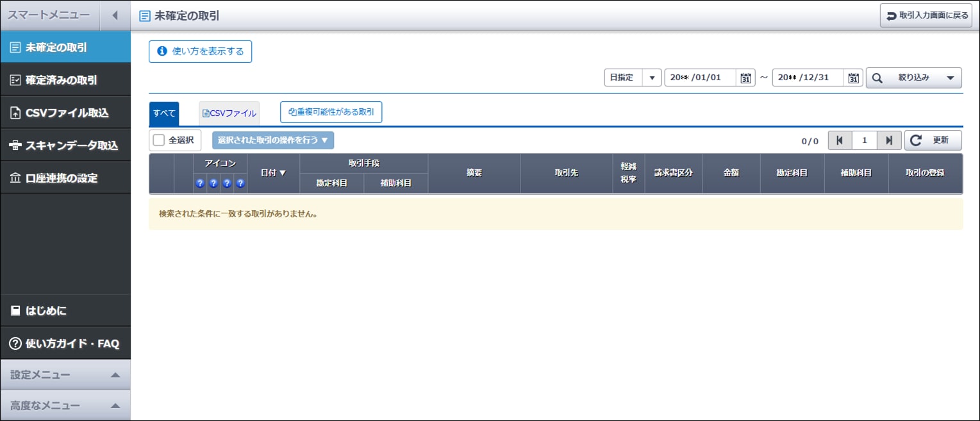The height and width of the screenshot is (421, 980).
Task: Click 取引入力画面に戻る button
Action: tap(926, 15)
